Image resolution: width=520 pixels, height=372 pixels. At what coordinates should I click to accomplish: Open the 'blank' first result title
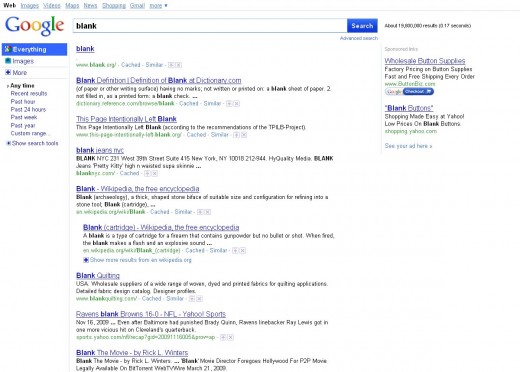85,49
